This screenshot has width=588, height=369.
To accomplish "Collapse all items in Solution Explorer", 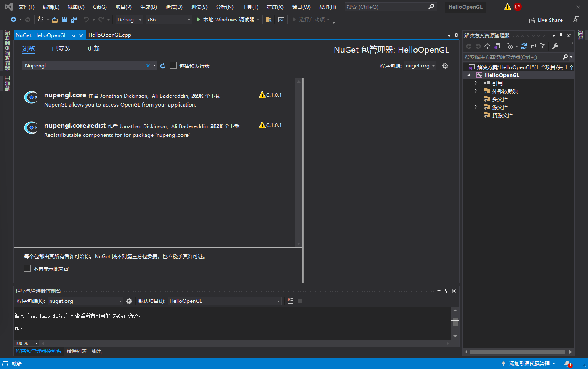I will click(x=533, y=46).
